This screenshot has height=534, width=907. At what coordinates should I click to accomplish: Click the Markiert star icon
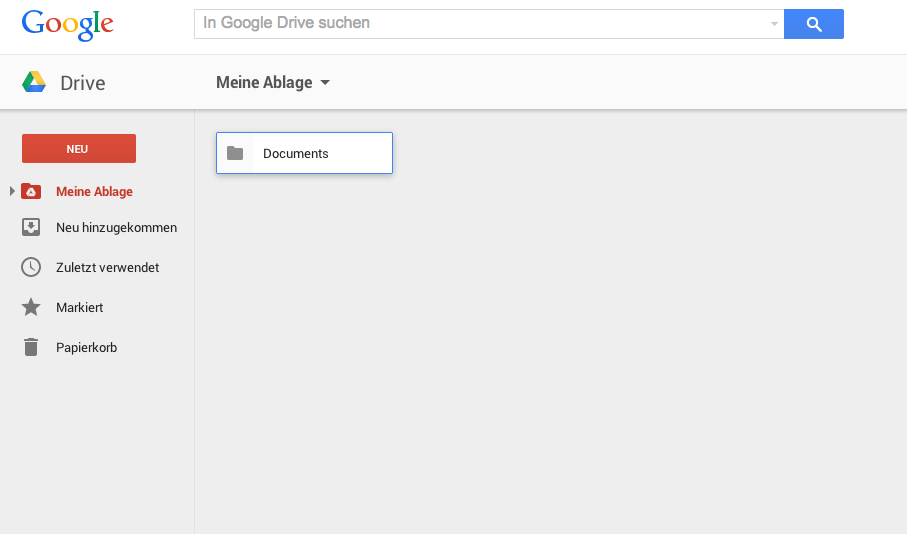[x=31, y=307]
